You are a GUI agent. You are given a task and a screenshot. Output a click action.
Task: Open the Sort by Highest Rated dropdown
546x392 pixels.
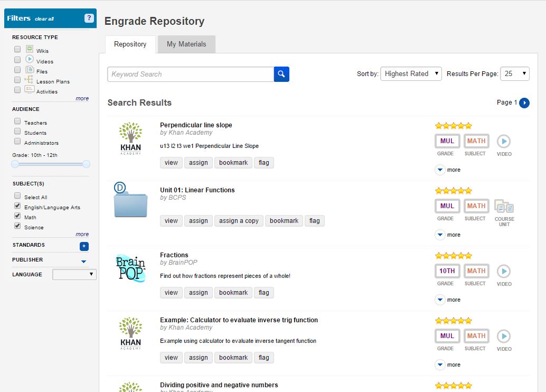click(411, 74)
